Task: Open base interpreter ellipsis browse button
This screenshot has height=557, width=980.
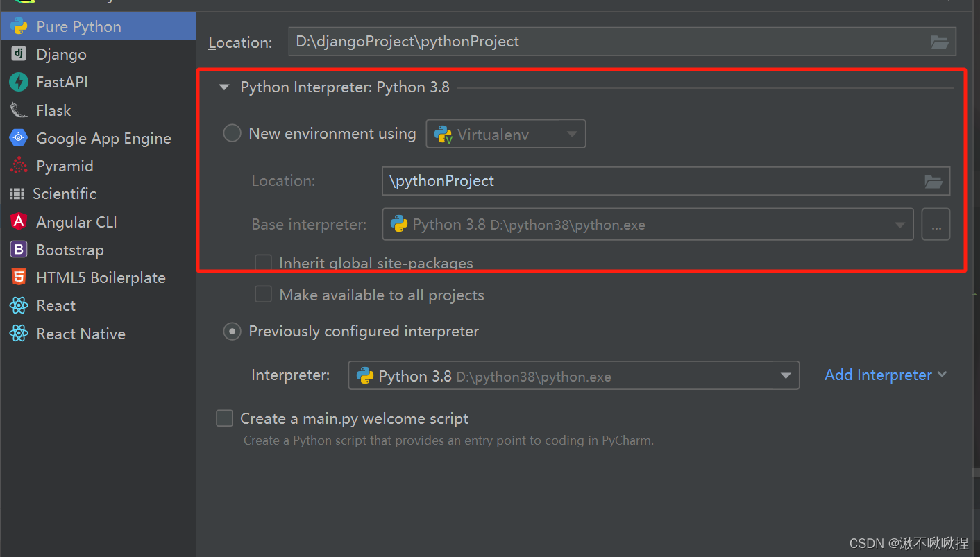Action: (x=936, y=225)
